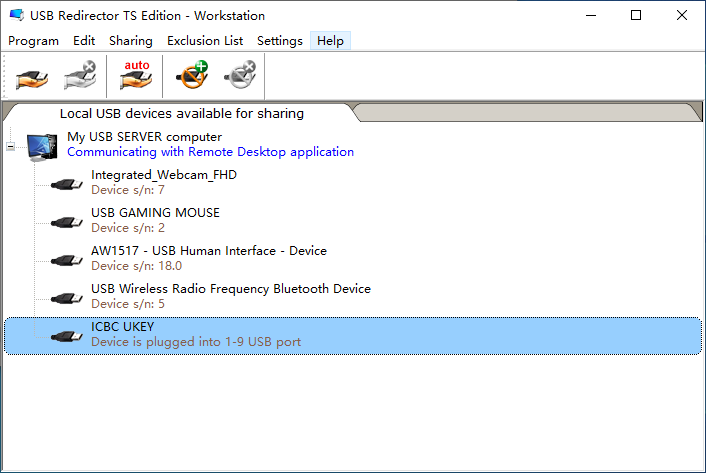
Task: Open the Settings menu
Action: click(x=280, y=41)
